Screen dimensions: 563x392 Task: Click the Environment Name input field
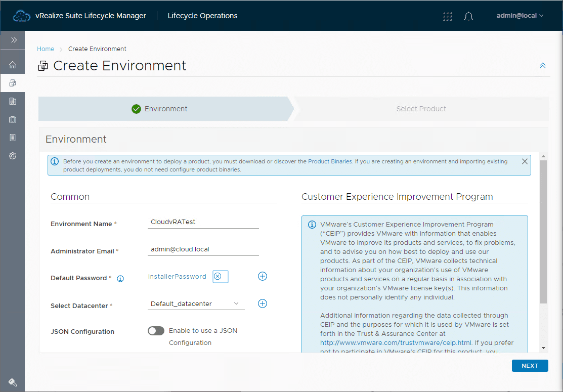(x=203, y=222)
